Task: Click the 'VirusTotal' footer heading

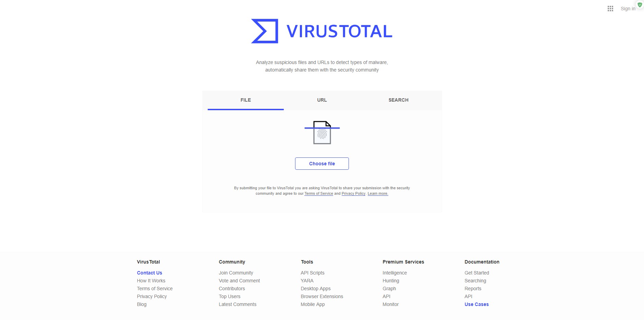Action: point(148,262)
